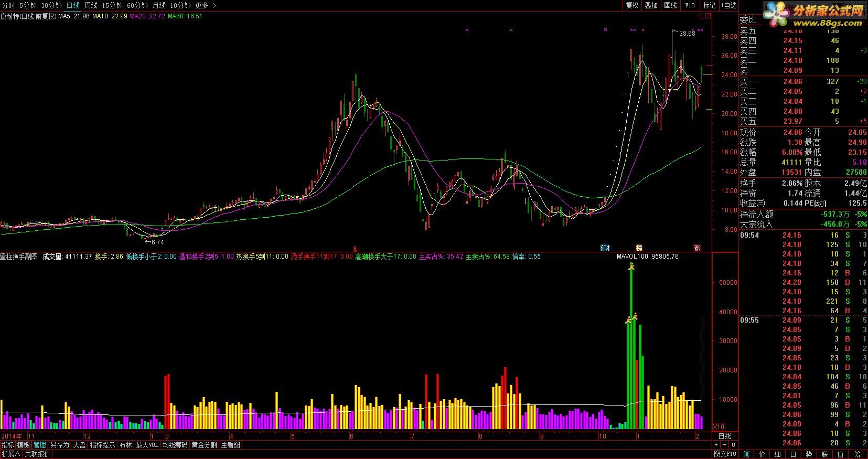
Task: Open the 指标 indicator tab
Action: (x=7, y=445)
